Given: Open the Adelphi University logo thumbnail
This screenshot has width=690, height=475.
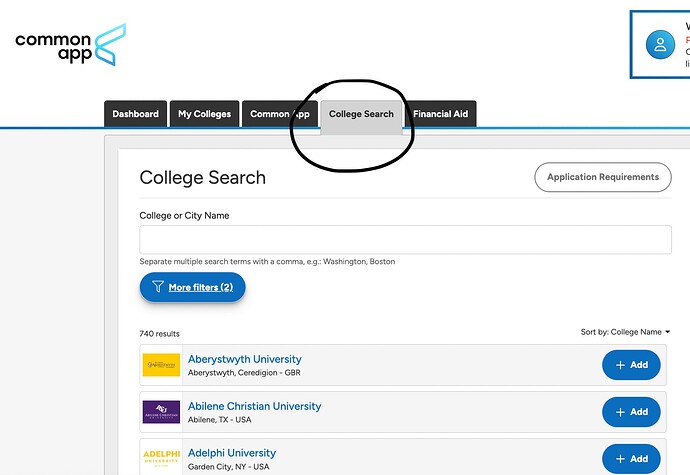Looking at the screenshot, I should click(161, 458).
